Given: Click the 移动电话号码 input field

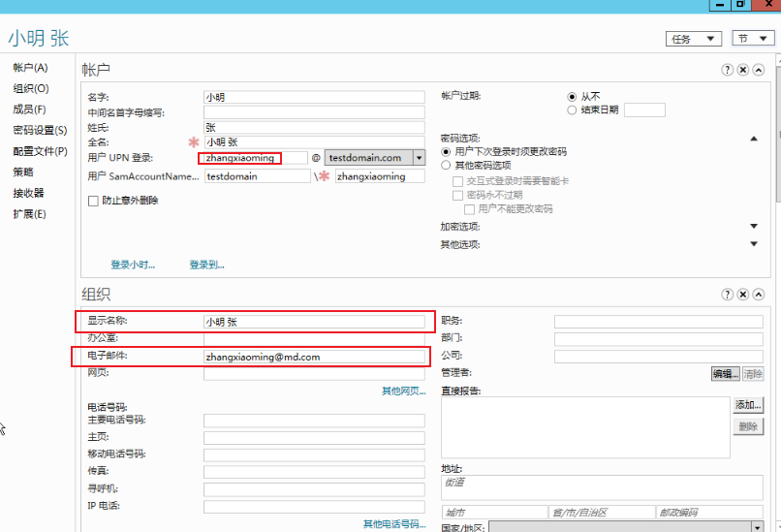Looking at the screenshot, I should pos(314,454).
